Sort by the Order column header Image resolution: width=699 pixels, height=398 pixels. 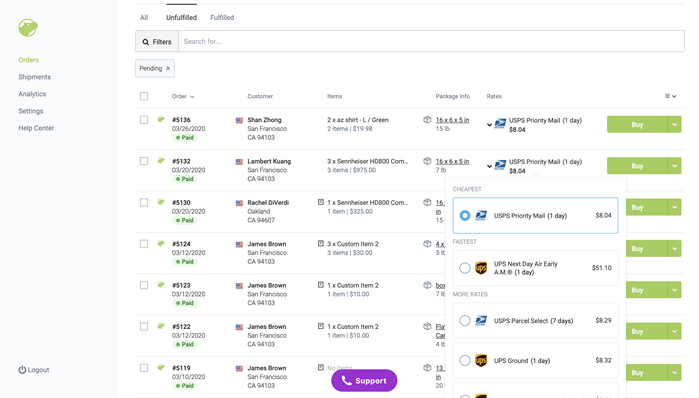pos(183,96)
